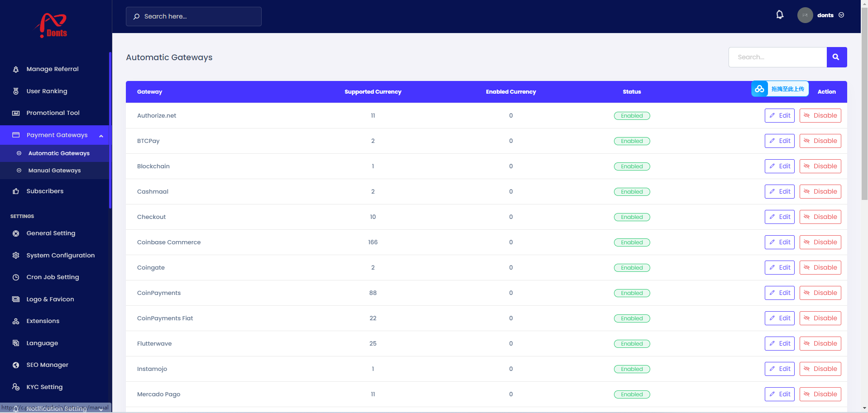Select Manual Gateways submenu item
The width and height of the screenshot is (868, 413).
[54, 171]
